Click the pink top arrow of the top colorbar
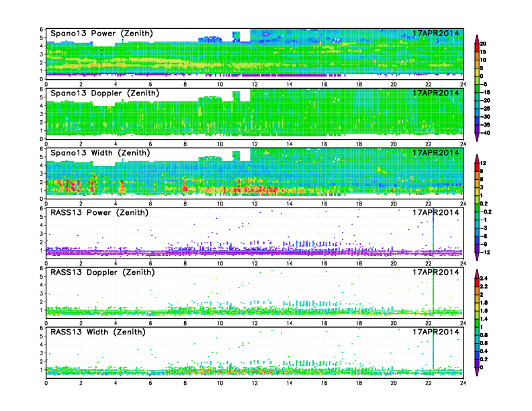 coord(477,40)
